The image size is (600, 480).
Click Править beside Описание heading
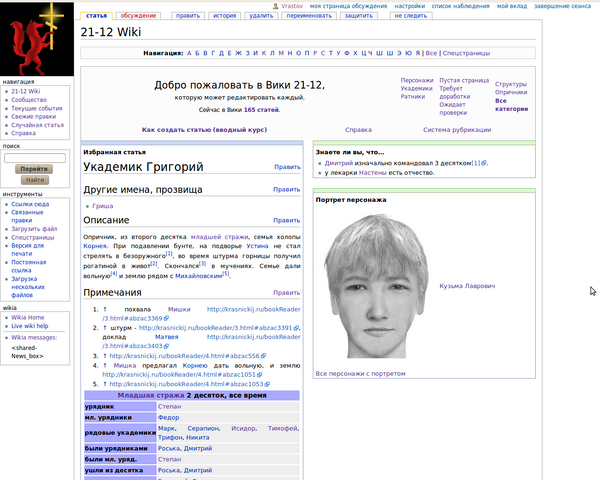click(x=287, y=220)
